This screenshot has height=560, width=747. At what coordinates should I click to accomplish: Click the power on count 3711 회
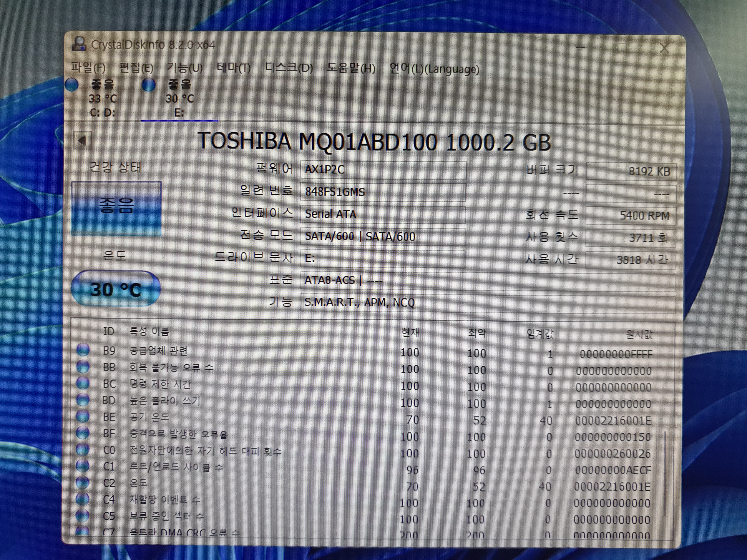click(x=631, y=238)
